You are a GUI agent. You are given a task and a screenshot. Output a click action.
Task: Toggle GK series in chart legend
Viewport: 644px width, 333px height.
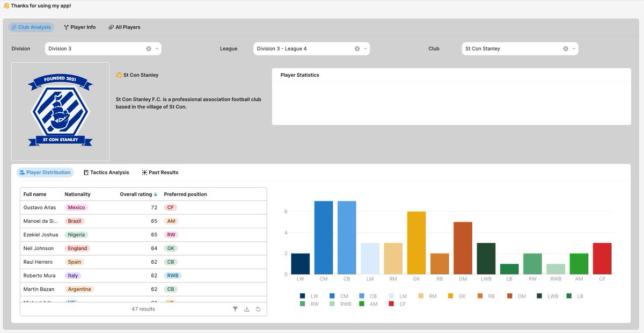[x=457, y=296]
